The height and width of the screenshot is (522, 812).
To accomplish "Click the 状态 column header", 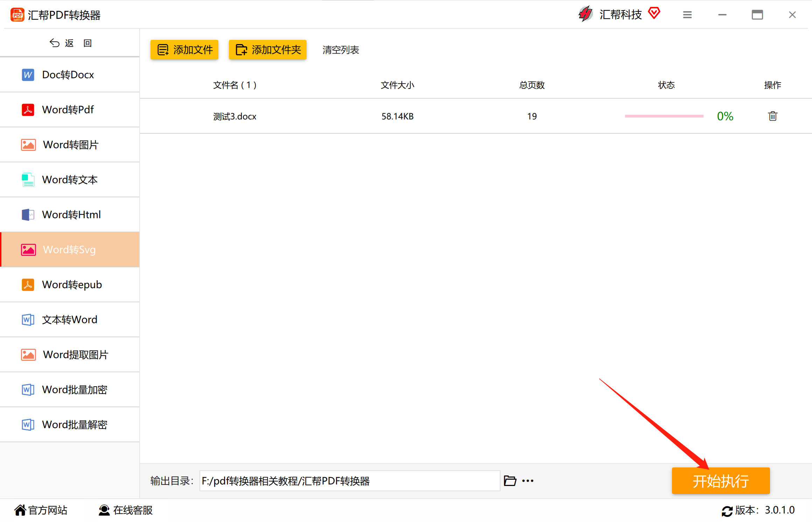I will point(666,85).
